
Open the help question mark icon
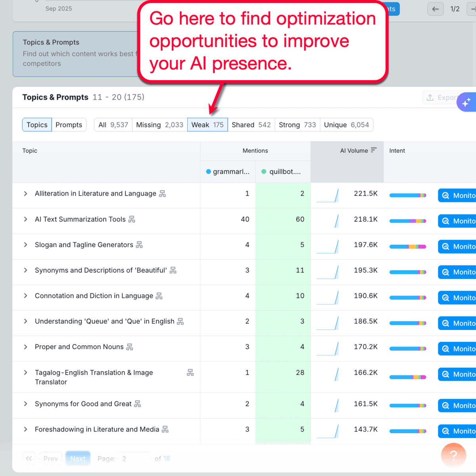pos(453,455)
